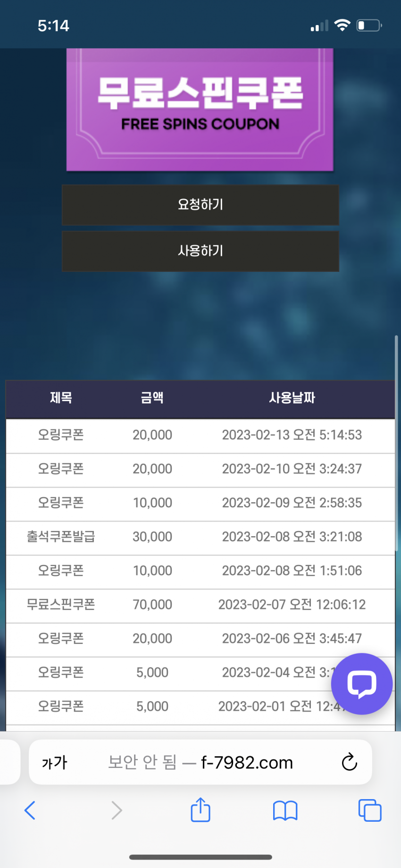
Task: Tap the 무료스핀쿠폰 Free Spins Coupon banner
Action: [x=200, y=110]
